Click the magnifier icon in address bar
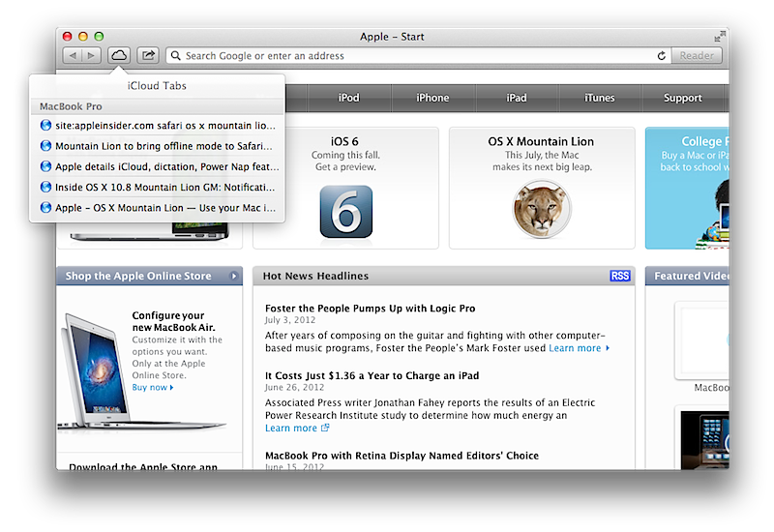This screenshot has height=532, width=774. 176,56
